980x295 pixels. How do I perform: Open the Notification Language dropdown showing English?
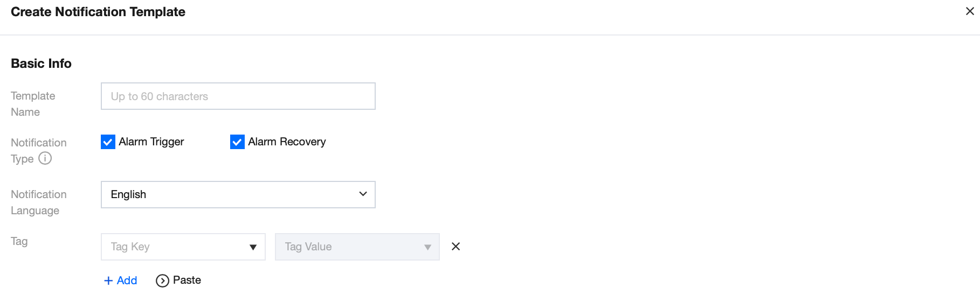(237, 194)
